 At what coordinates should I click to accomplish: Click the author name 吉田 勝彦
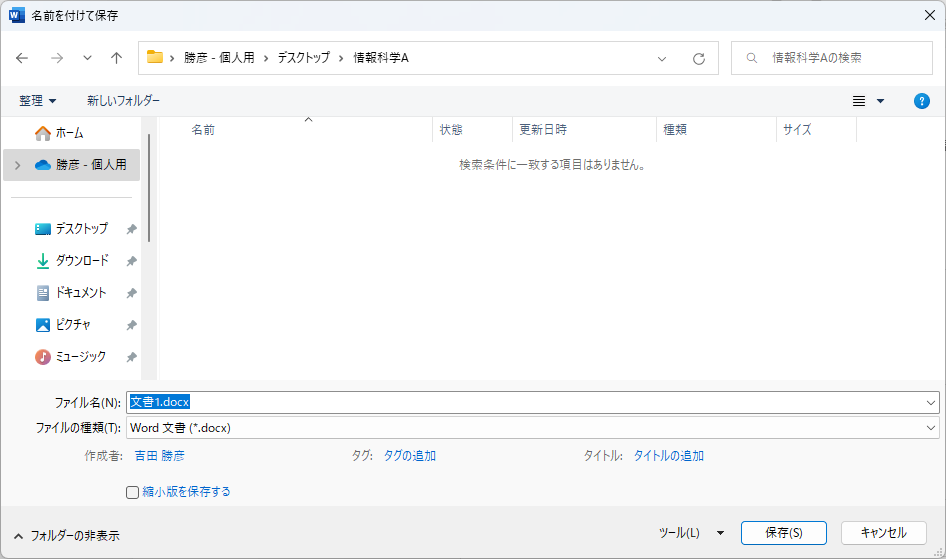[x=160, y=456]
